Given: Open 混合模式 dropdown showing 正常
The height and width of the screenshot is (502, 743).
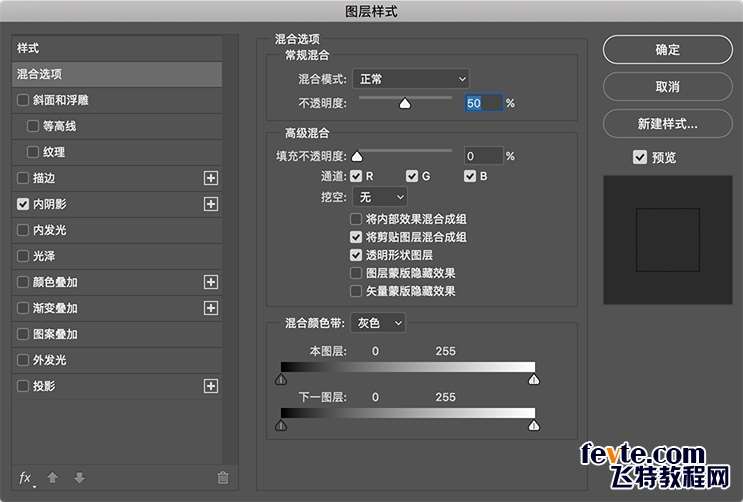Looking at the screenshot, I should pos(411,79).
